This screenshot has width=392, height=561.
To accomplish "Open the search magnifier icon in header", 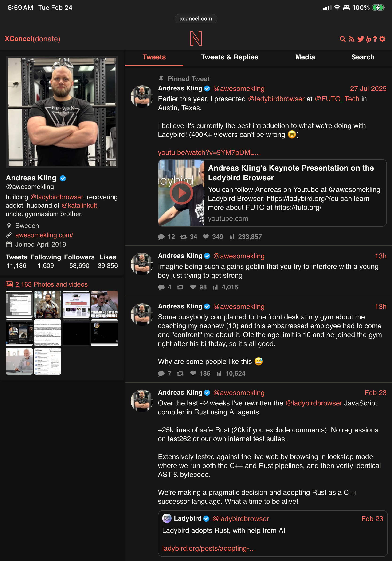I will tap(343, 39).
